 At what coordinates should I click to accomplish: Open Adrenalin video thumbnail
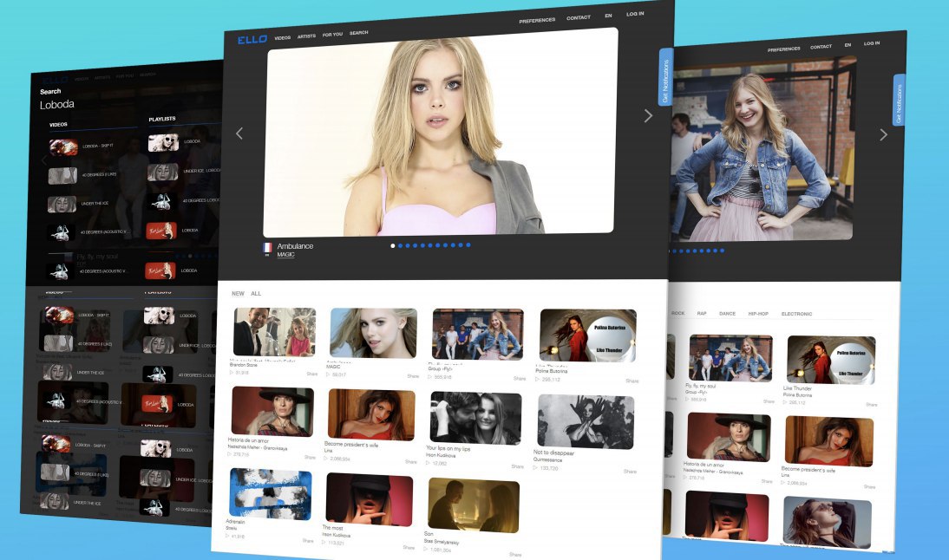[271, 493]
